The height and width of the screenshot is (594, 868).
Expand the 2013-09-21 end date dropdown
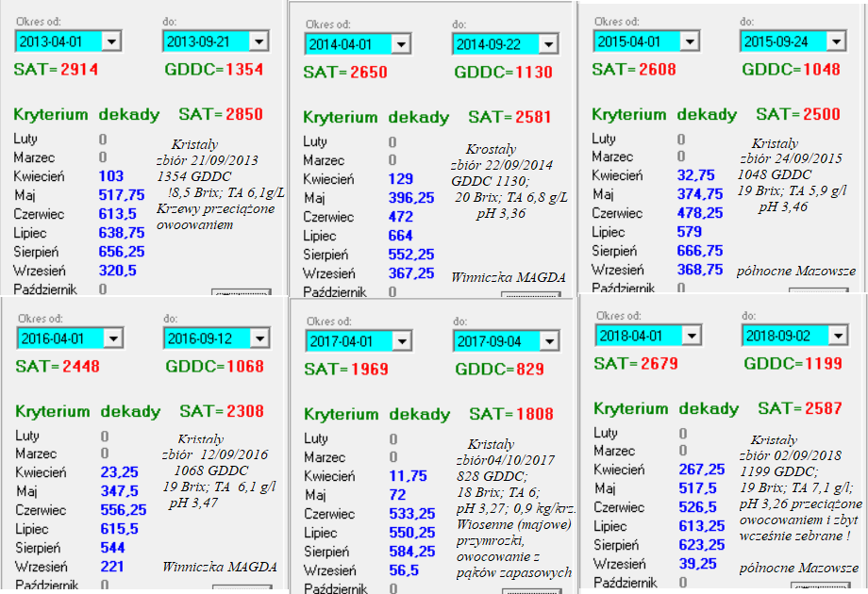(259, 41)
